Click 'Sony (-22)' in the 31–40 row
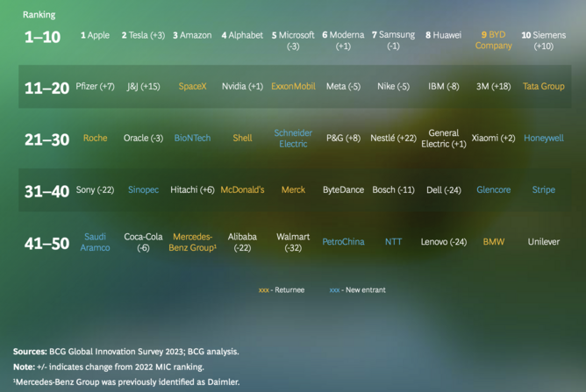The image size is (586, 392). 95,189
